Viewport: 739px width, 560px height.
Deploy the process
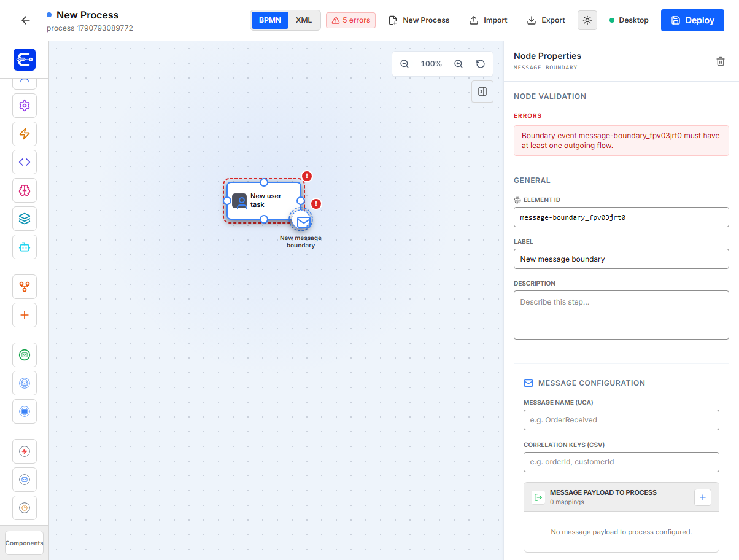click(692, 20)
